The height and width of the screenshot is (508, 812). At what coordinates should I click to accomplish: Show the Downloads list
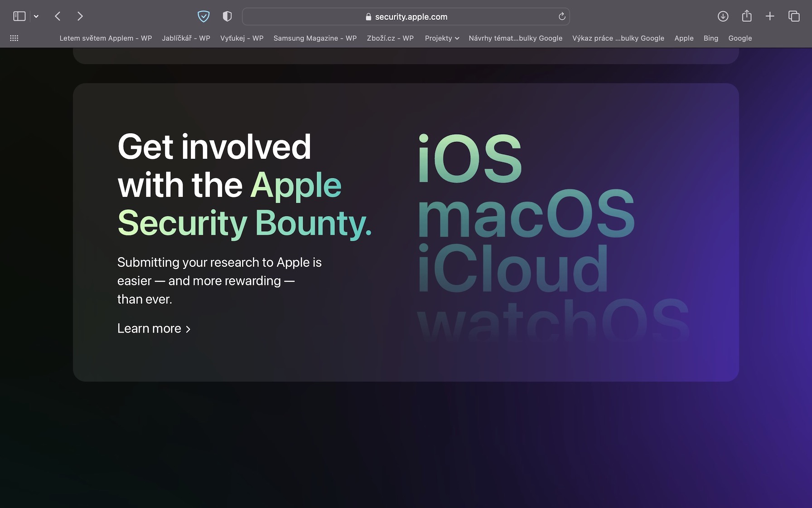point(723,16)
